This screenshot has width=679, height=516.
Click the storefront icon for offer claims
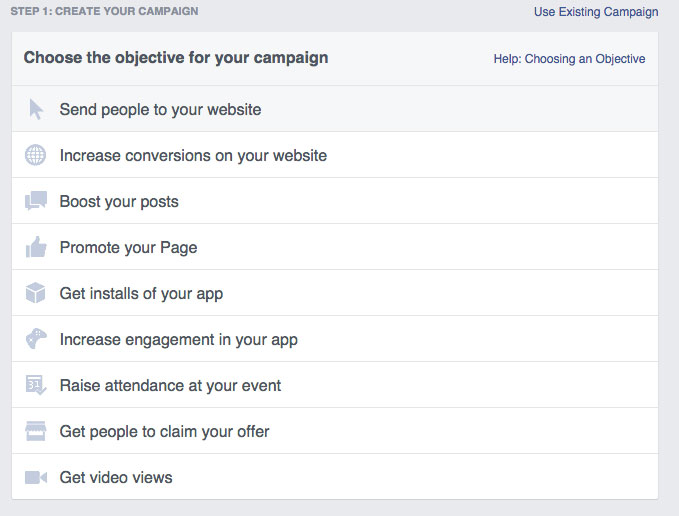tap(36, 431)
